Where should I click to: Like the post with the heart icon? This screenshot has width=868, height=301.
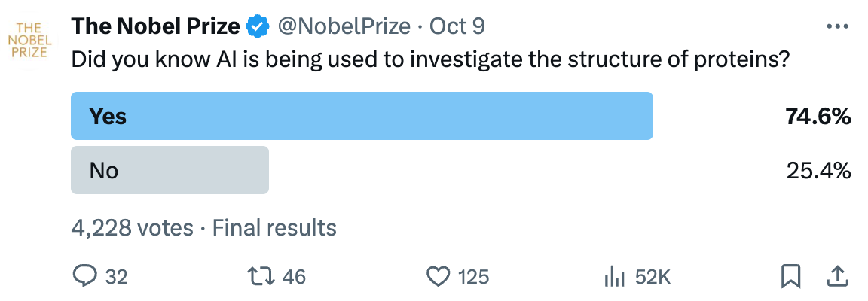tap(439, 277)
